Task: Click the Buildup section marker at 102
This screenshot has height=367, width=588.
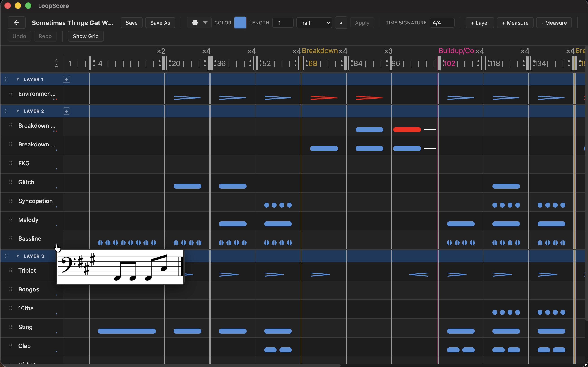Action: click(x=457, y=51)
